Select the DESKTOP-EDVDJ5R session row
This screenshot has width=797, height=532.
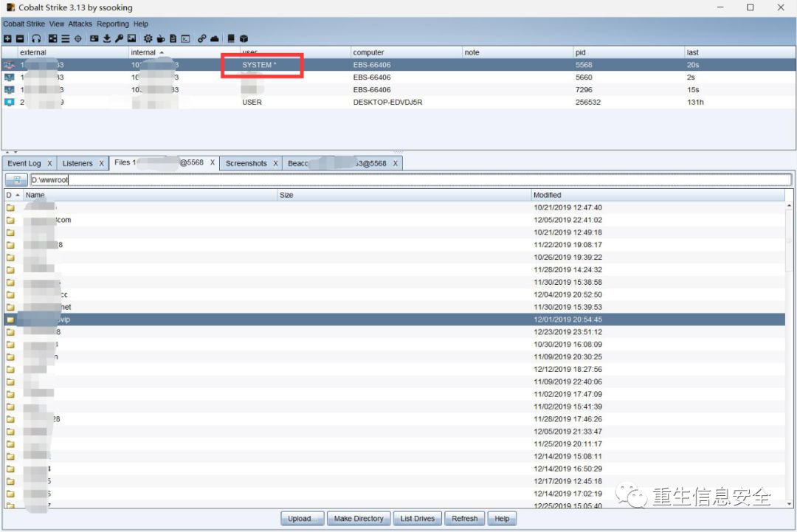398,102
